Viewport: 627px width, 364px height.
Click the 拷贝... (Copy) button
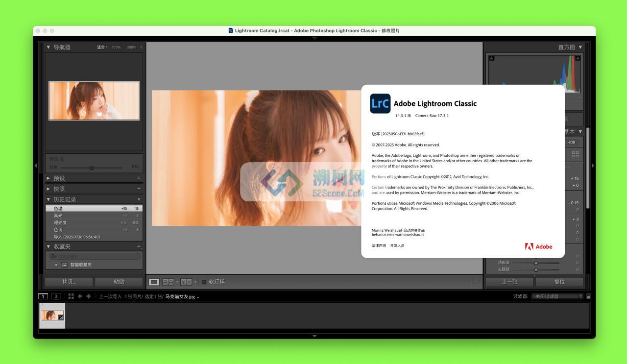click(x=69, y=282)
